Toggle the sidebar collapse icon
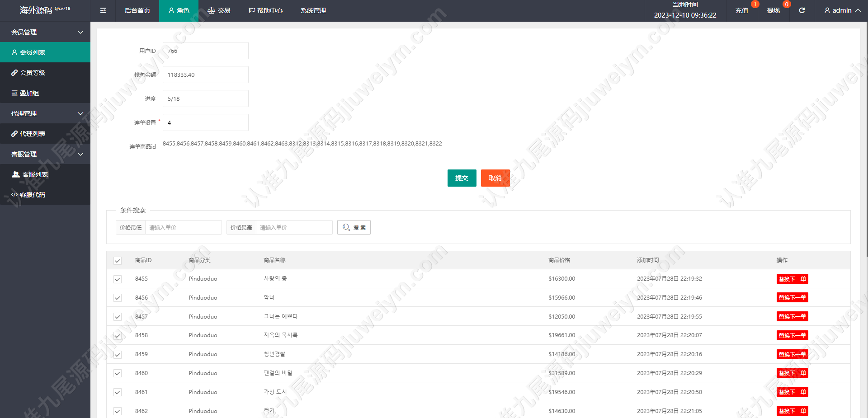 [103, 10]
